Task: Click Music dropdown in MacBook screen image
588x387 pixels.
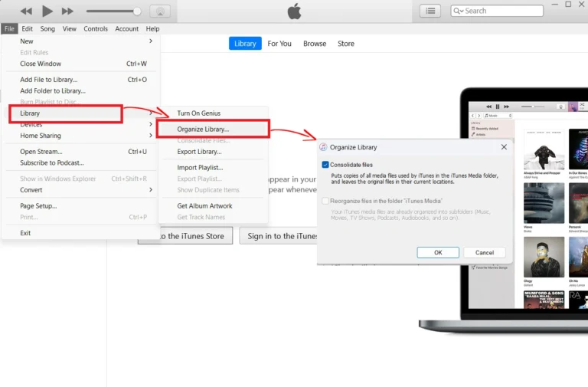Action: (x=498, y=116)
